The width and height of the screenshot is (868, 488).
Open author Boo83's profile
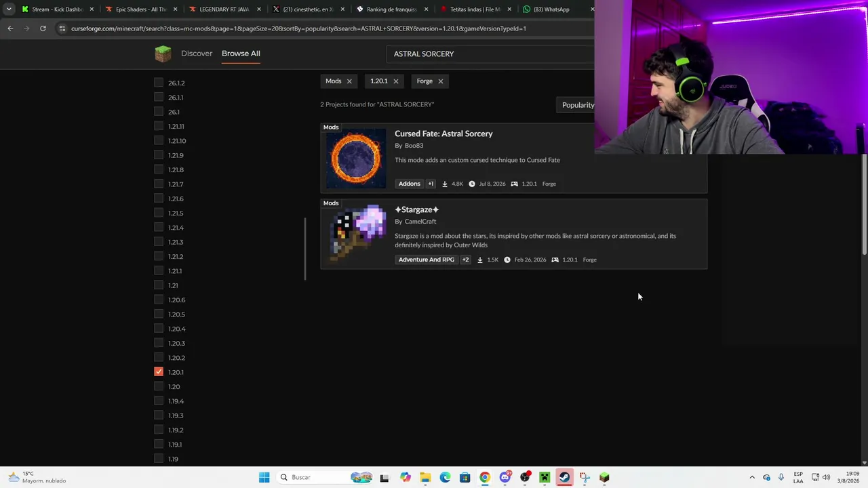tap(414, 146)
